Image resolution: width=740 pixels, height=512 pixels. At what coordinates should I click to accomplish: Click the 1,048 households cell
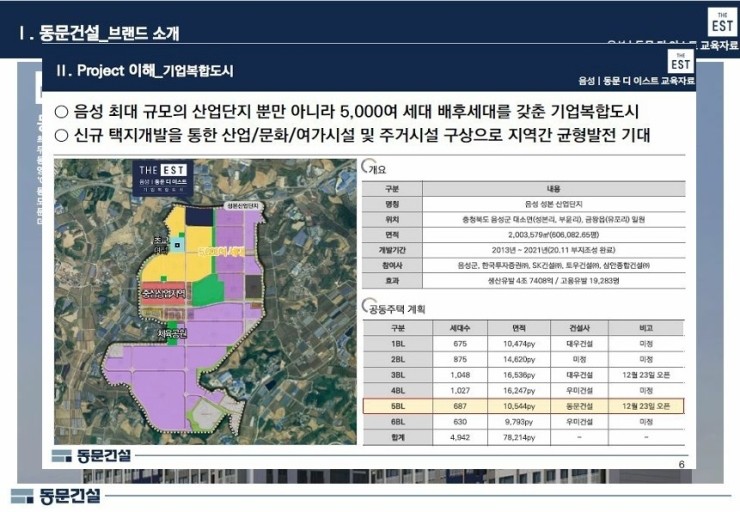[x=460, y=375]
